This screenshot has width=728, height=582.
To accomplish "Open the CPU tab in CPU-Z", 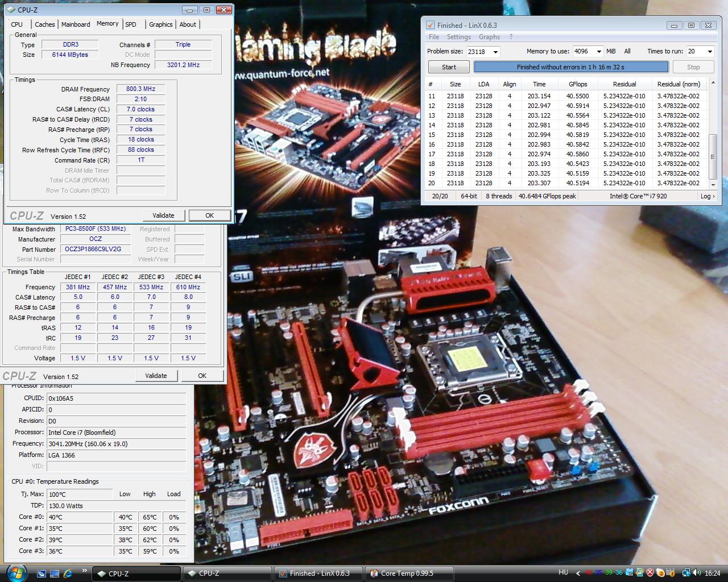I will [17, 24].
